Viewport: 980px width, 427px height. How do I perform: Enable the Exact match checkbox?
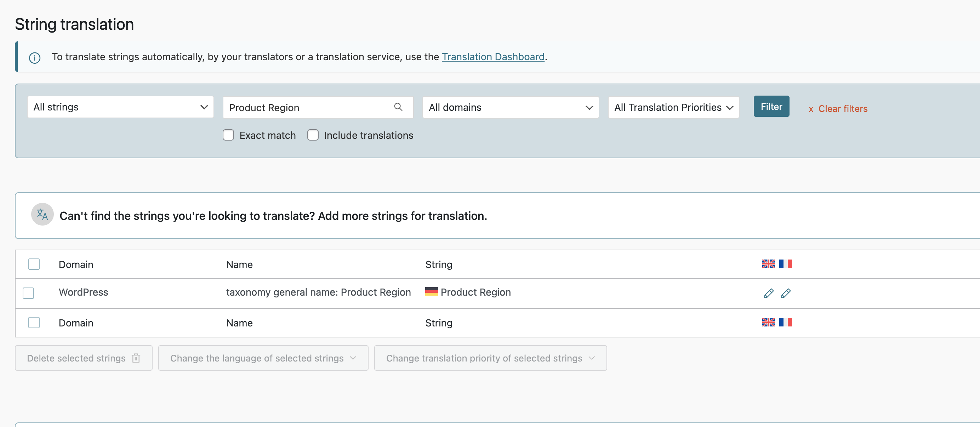pyautogui.click(x=228, y=135)
